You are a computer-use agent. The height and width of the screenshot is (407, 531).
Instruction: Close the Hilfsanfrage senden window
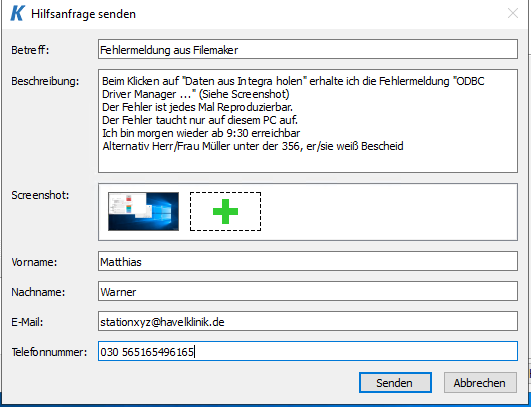pos(513,14)
